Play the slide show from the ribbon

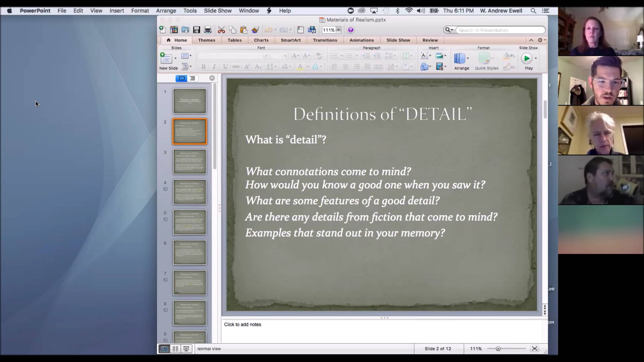click(527, 59)
